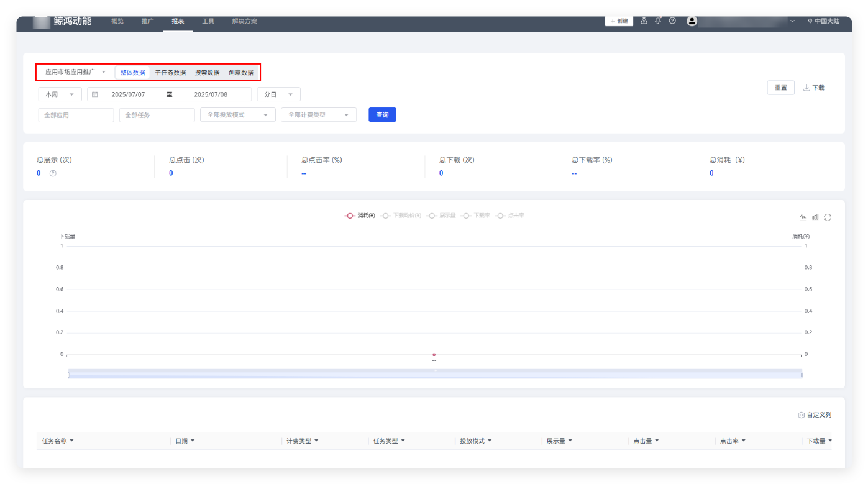Expand the account name chevron
Viewport: 868px width, 484px height.
tap(792, 21)
